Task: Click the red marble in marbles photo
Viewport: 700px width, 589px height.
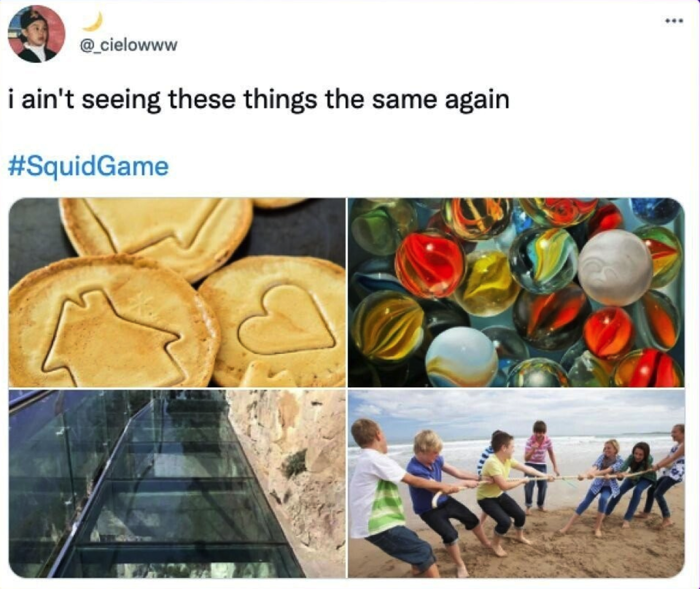Action: (429, 264)
